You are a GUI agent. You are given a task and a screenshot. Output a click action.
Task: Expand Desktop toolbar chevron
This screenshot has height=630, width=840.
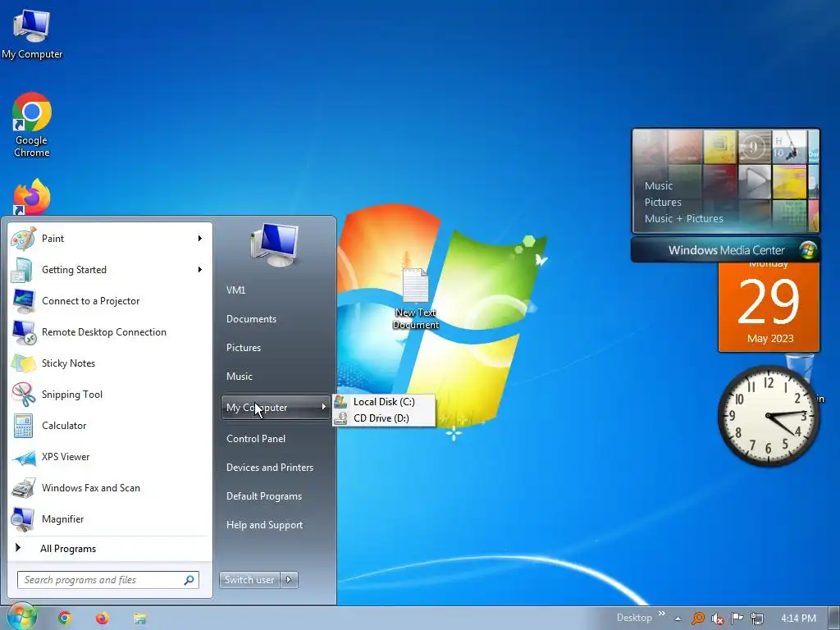pyautogui.click(x=662, y=614)
